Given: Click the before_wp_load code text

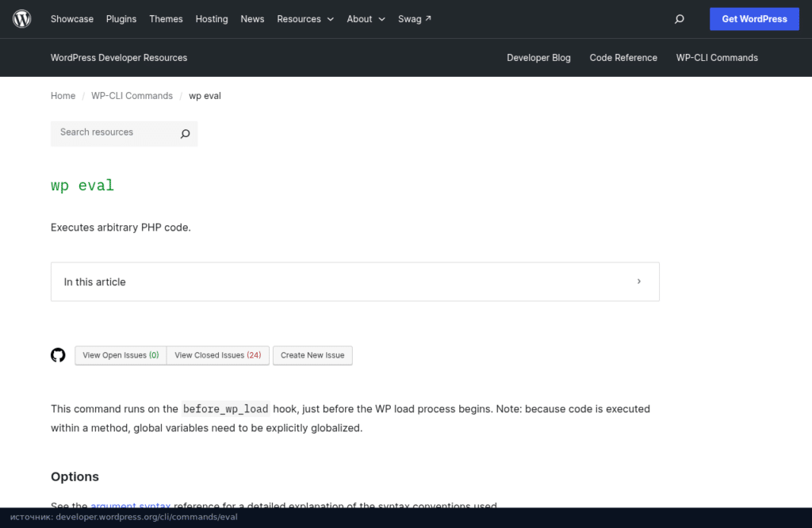Looking at the screenshot, I should (225, 409).
